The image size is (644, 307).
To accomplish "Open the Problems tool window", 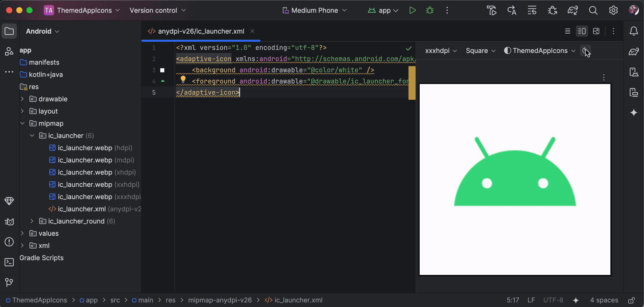I will (x=9, y=242).
